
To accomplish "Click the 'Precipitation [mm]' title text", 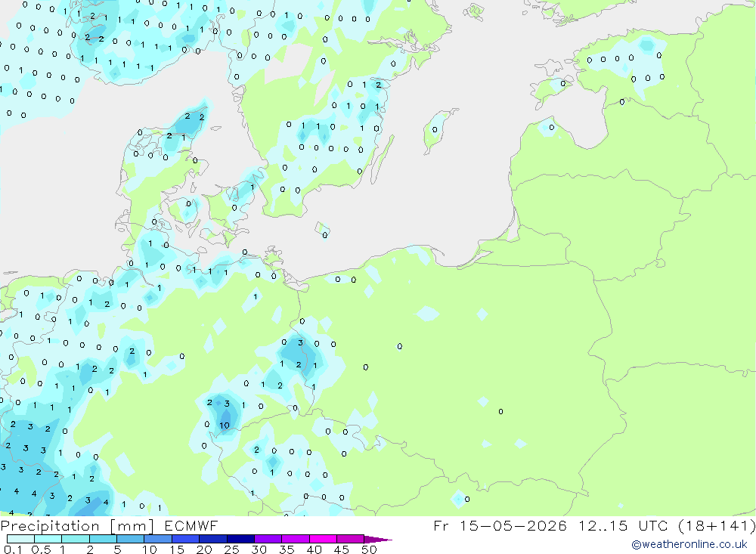I will pos(77,525).
